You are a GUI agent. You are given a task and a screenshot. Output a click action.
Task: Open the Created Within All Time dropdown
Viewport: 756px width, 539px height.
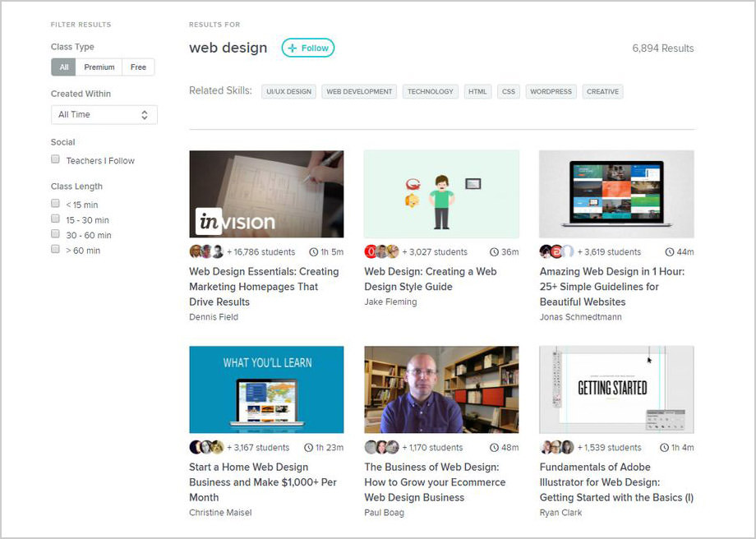click(104, 115)
